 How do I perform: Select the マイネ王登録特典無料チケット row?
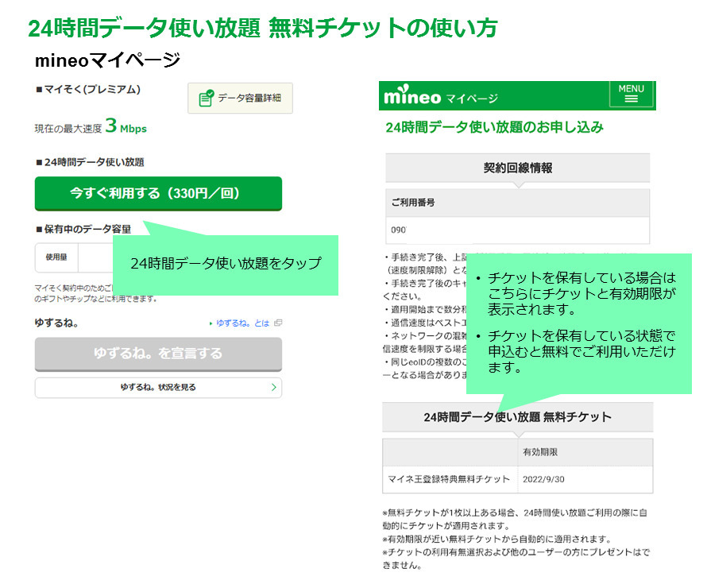tap(450, 480)
